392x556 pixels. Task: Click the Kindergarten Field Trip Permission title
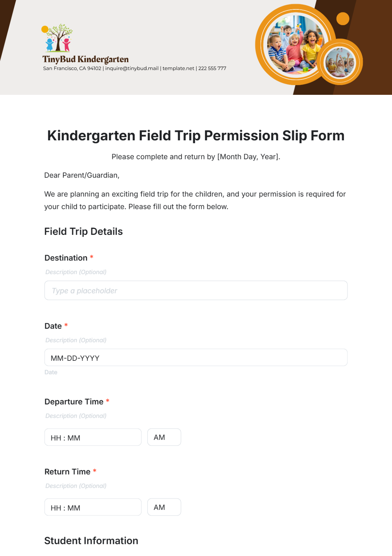click(x=196, y=136)
